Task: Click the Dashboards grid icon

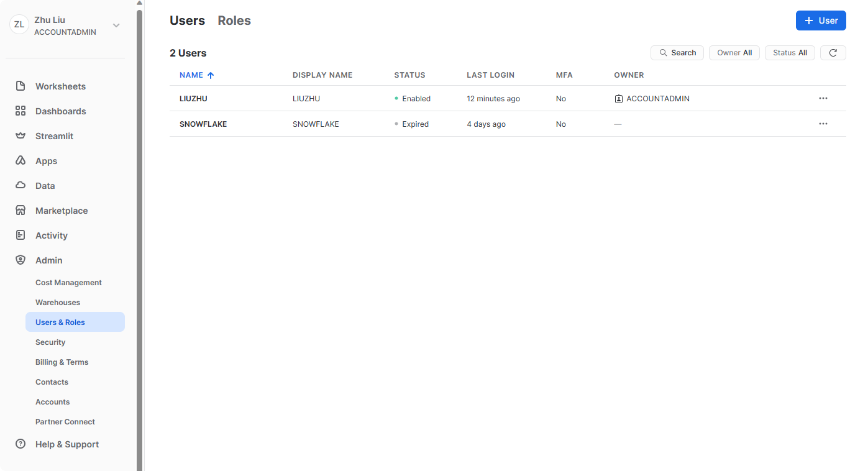Action: (x=21, y=111)
